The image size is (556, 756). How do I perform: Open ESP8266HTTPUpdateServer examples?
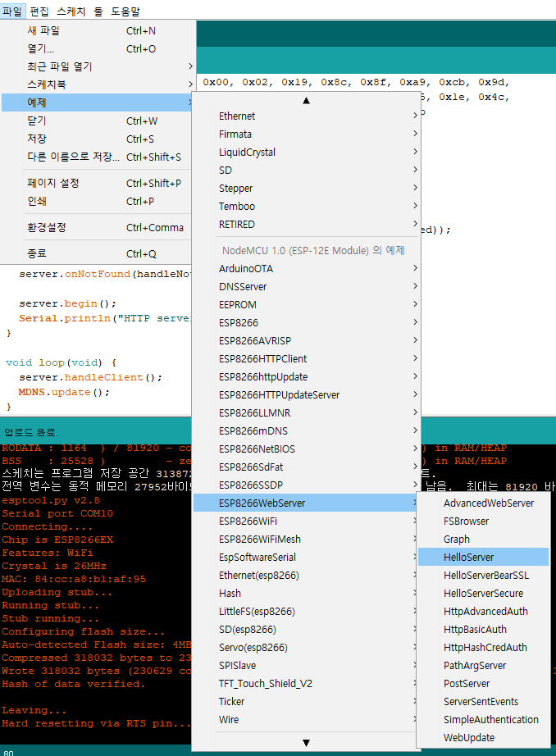coord(307,395)
